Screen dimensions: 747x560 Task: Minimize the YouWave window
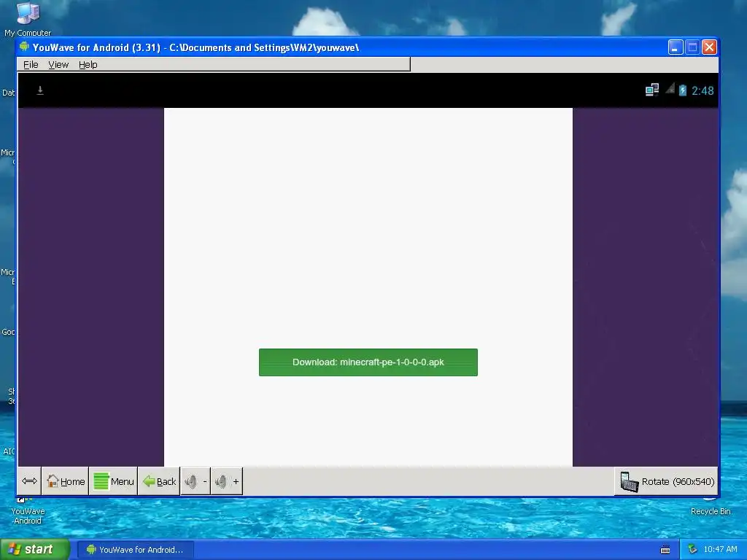(x=675, y=47)
